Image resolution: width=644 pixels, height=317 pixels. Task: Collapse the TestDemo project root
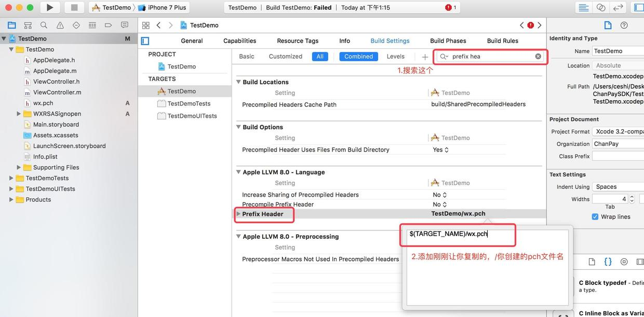tap(4, 38)
